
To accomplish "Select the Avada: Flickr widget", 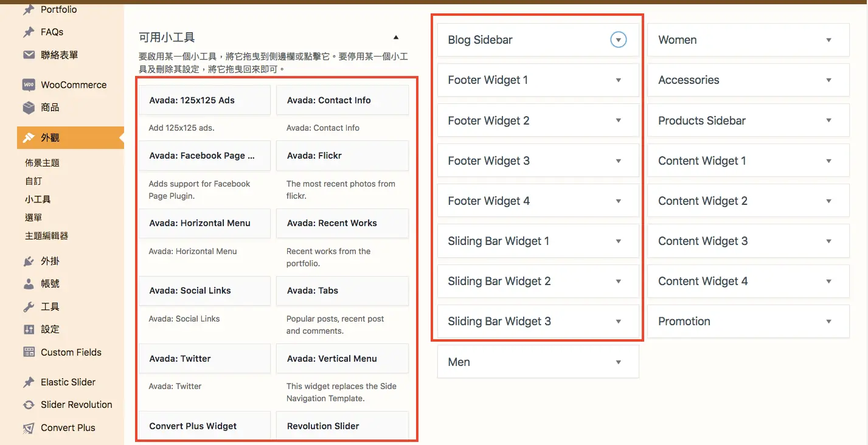I will tap(342, 156).
